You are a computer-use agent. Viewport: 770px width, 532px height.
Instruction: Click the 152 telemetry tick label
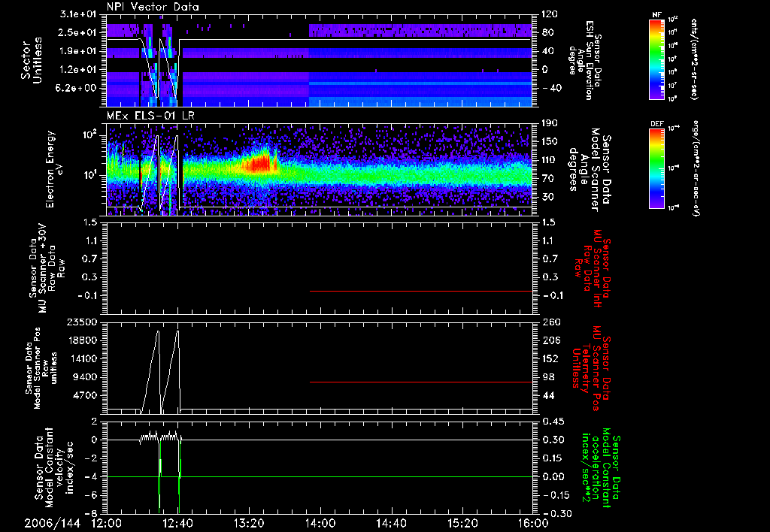point(550,359)
